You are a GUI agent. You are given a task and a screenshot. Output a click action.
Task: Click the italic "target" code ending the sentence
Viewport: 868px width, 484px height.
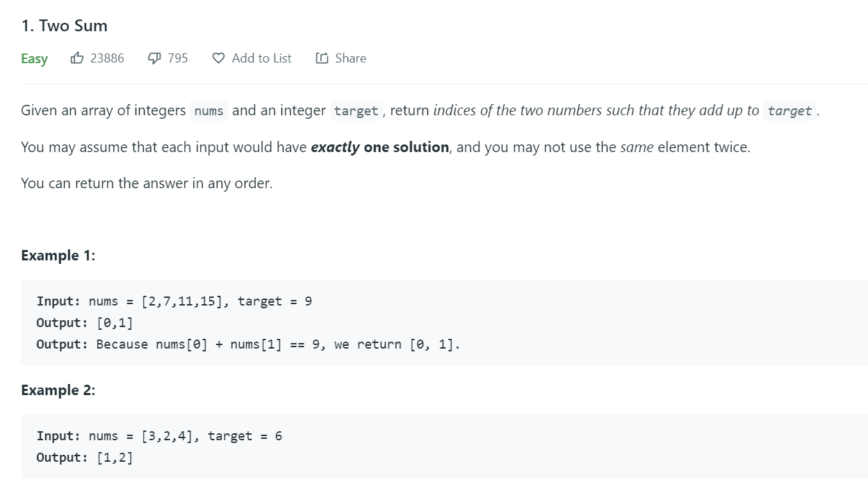pos(789,111)
